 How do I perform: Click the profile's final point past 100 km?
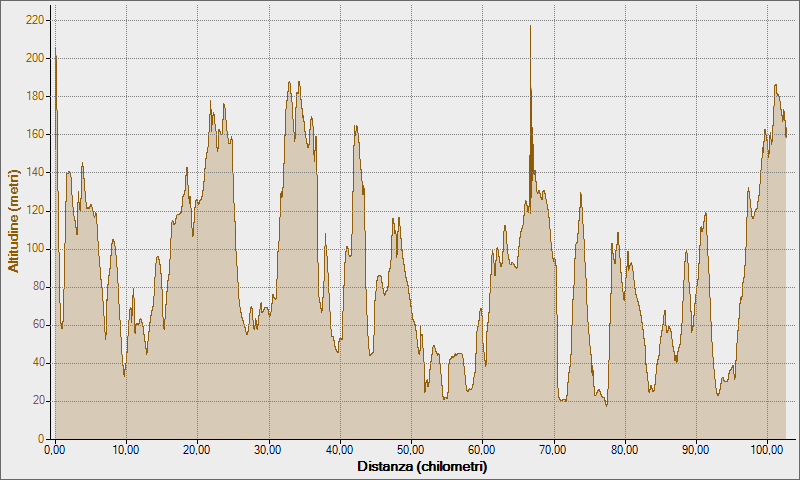[x=786, y=137]
